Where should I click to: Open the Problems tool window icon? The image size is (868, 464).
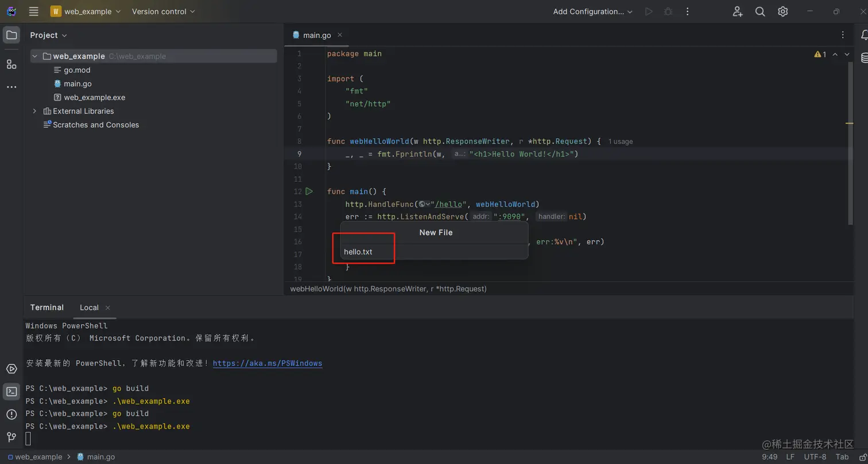[x=11, y=415]
